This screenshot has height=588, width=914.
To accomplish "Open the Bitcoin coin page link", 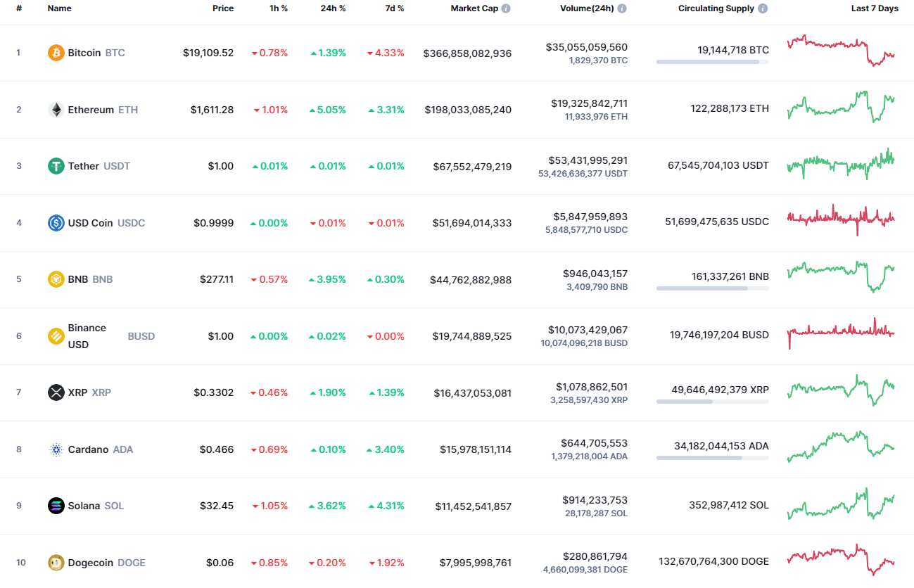I will pyautogui.click(x=84, y=52).
